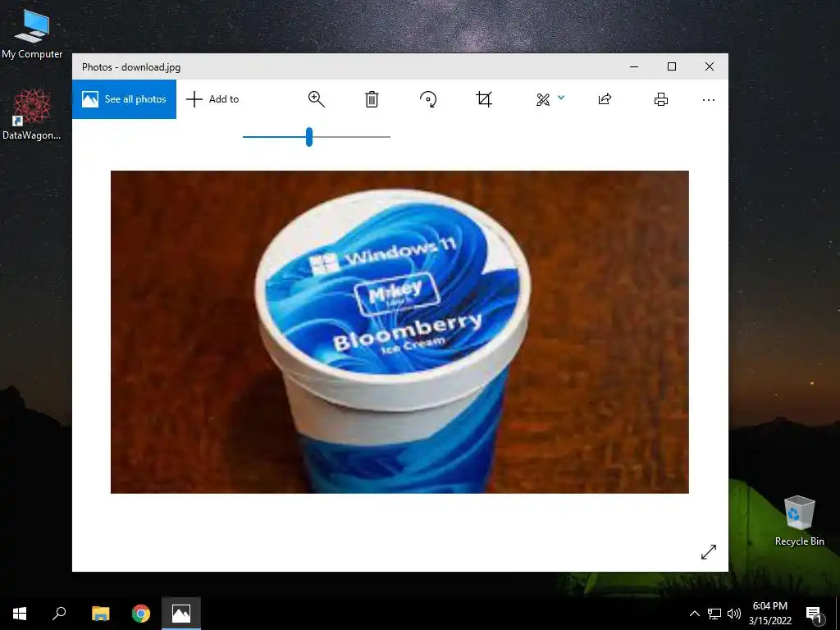
Task: Click the Photos app taskbar button
Action: click(x=181, y=614)
